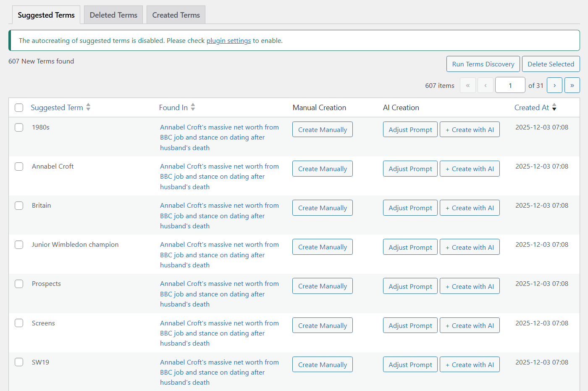Toggle the select-all checkbox in the header

coord(18,108)
